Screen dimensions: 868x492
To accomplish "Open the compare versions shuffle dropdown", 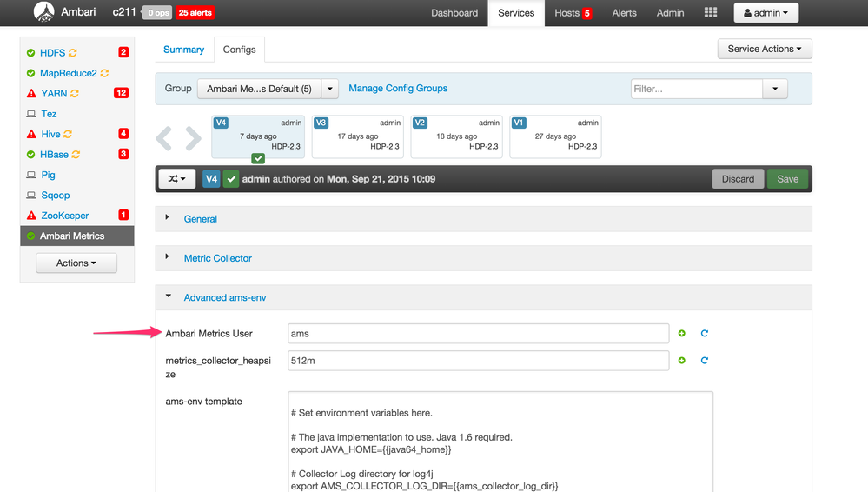I will coord(176,178).
